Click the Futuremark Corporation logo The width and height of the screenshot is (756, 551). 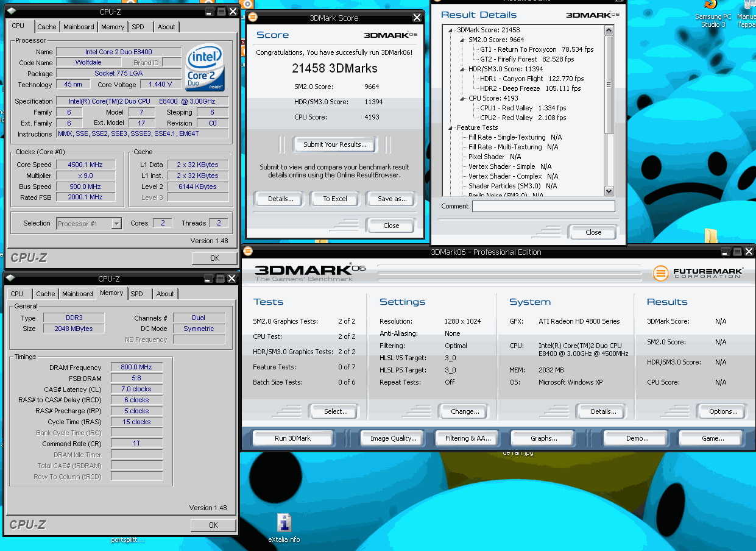coord(698,272)
